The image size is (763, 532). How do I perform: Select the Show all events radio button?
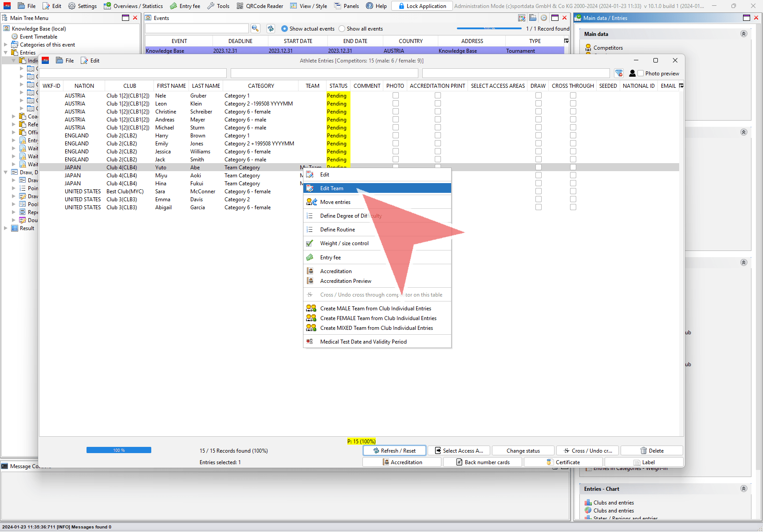tap(342, 29)
